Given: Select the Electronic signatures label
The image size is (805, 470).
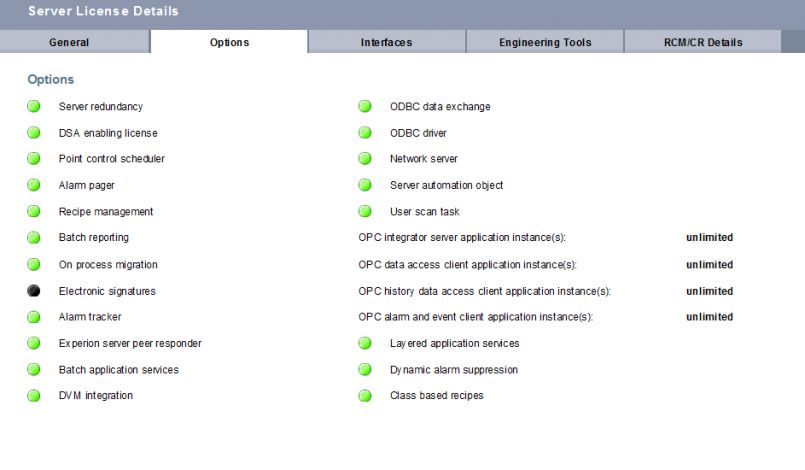Looking at the screenshot, I should [107, 291].
